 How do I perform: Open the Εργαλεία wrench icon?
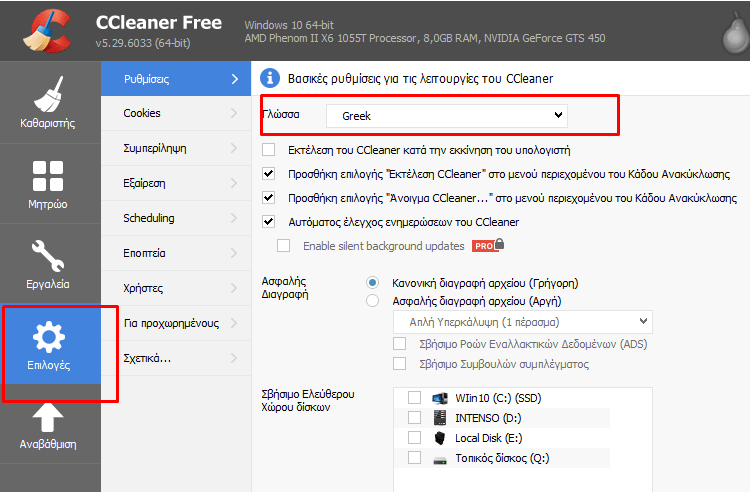48,256
